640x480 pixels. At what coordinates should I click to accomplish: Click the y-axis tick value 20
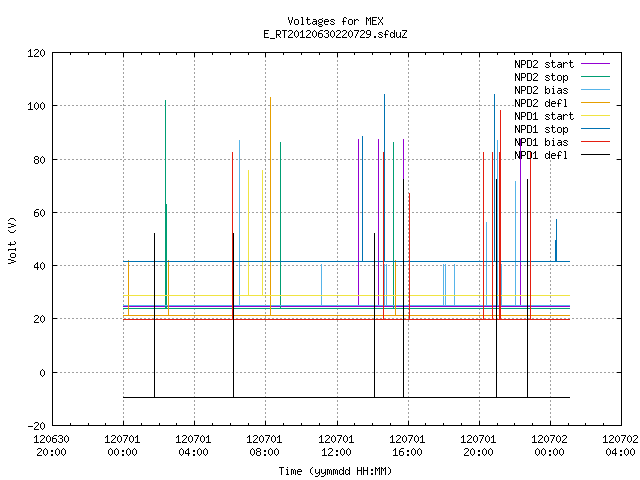coord(39,319)
